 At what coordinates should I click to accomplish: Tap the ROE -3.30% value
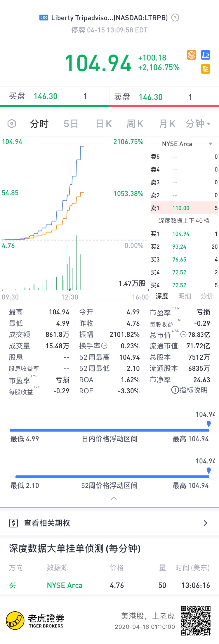tap(129, 391)
